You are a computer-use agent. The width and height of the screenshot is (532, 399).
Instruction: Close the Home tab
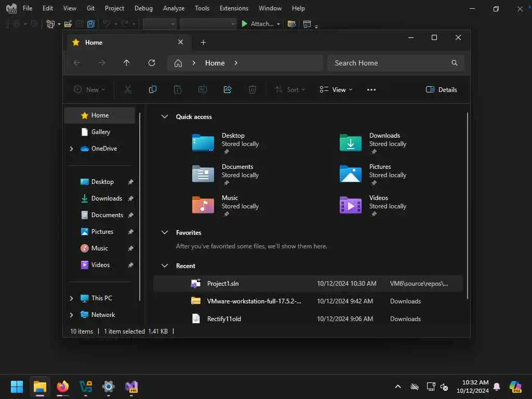pyautogui.click(x=180, y=42)
